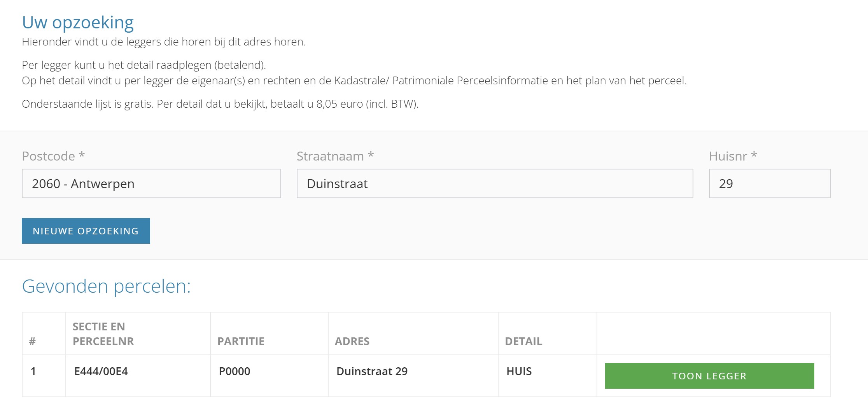The width and height of the screenshot is (868, 419).
Task: Open the legger with Toon Legger button
Action: pos(709,376)
